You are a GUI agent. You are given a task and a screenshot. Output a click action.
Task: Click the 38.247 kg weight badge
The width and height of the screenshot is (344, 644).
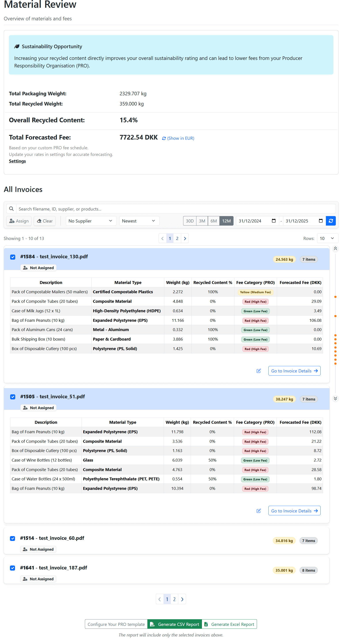point(284,399)
